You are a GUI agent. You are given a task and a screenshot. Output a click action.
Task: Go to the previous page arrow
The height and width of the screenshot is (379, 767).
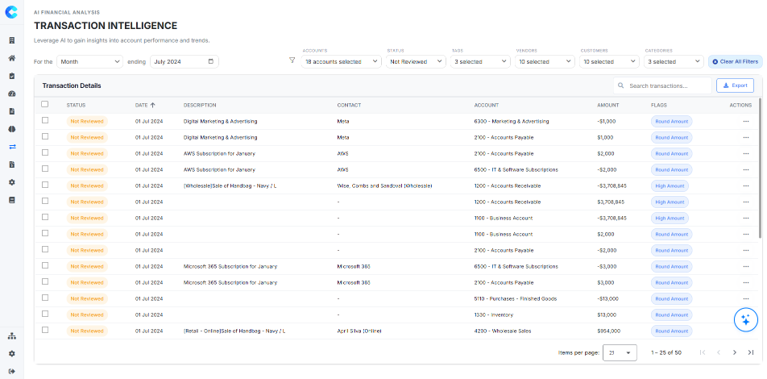(719, 353)
